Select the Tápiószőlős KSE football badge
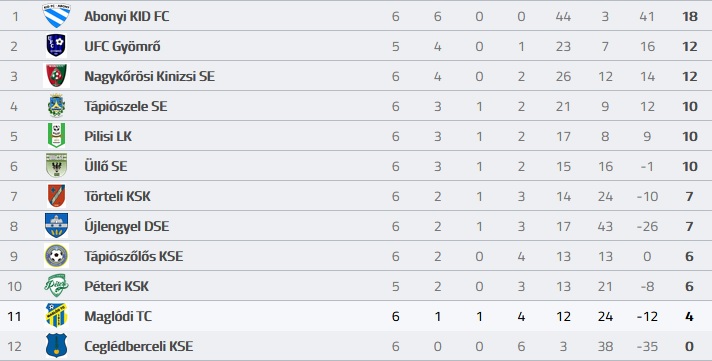 pos(56,256)
